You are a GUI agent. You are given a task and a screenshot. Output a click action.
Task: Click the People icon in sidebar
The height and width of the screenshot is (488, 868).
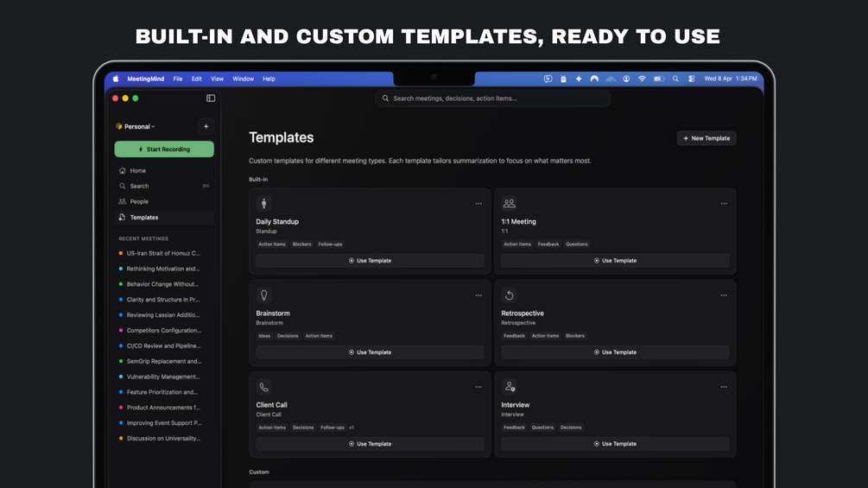coord(123,201)
